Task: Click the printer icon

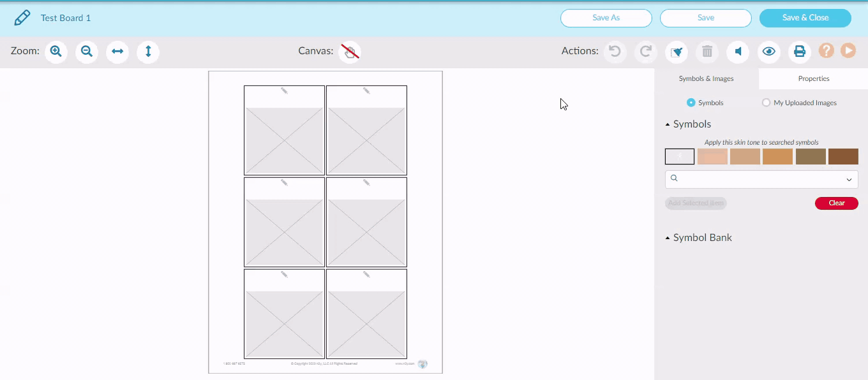Action: (x=799, y=52)
